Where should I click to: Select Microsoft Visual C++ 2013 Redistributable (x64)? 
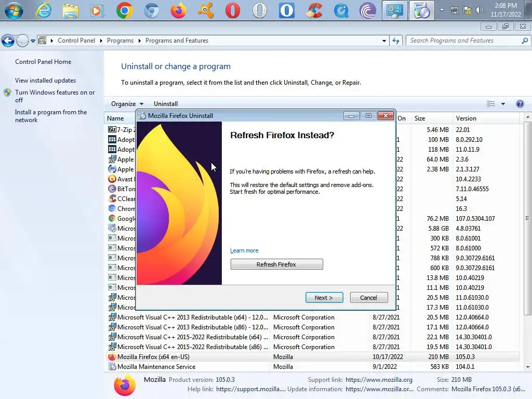click(312, 317)
